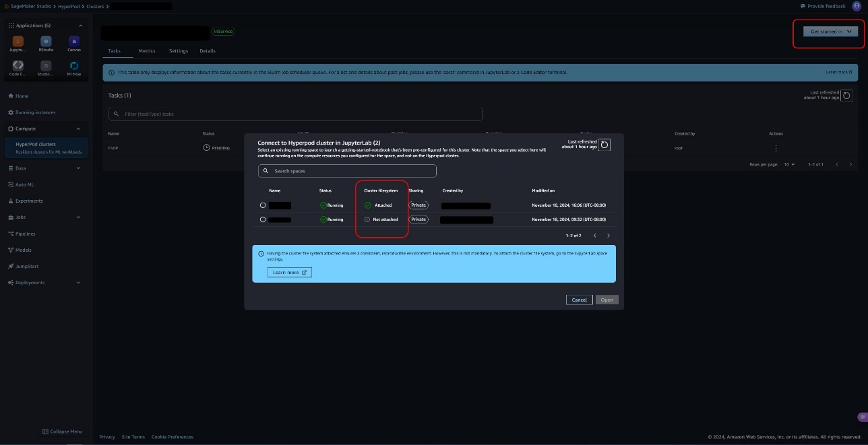The width and height of the screenshot is (868, 445).
Task: Launch the RStudio application icon
Action: (x=46, y=42)
